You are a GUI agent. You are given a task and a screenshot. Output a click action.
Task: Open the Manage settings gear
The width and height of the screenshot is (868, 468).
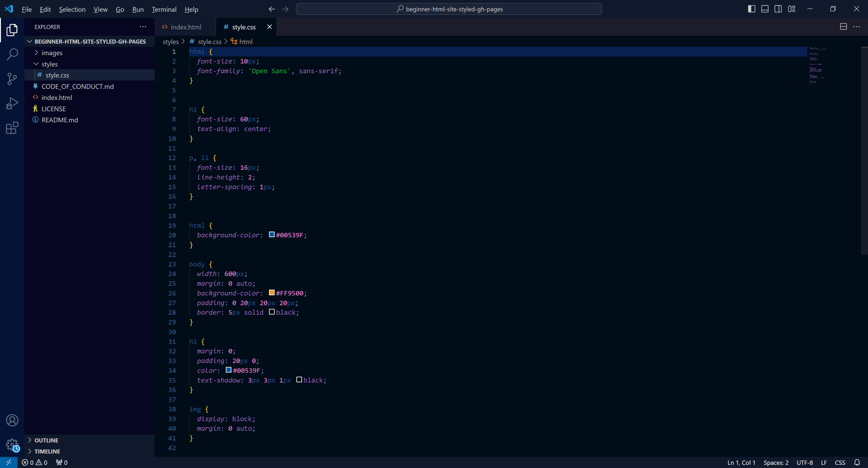coord(12,445)
